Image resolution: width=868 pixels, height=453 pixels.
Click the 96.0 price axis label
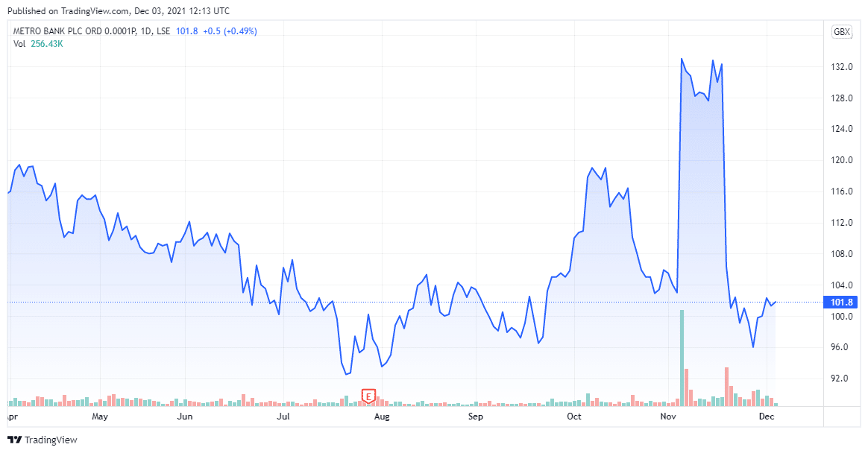click(838, 346)
